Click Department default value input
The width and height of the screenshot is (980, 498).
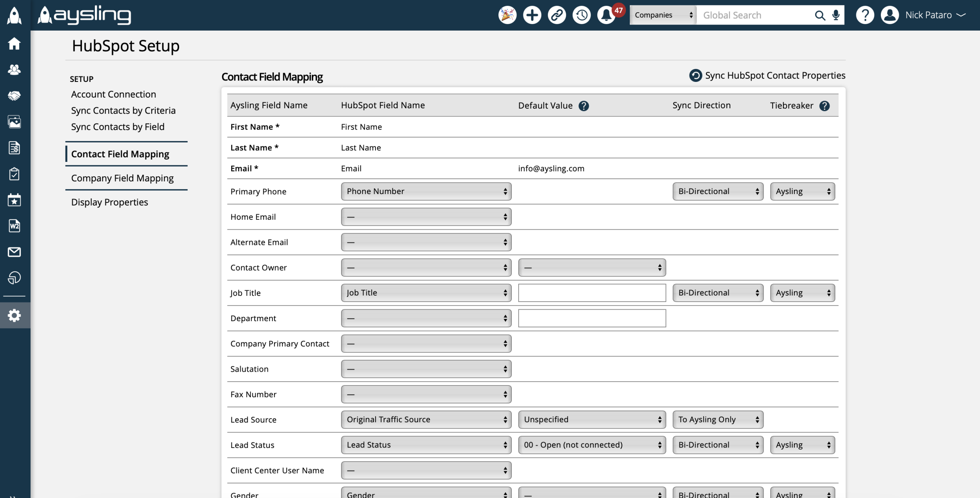point(592,318)
